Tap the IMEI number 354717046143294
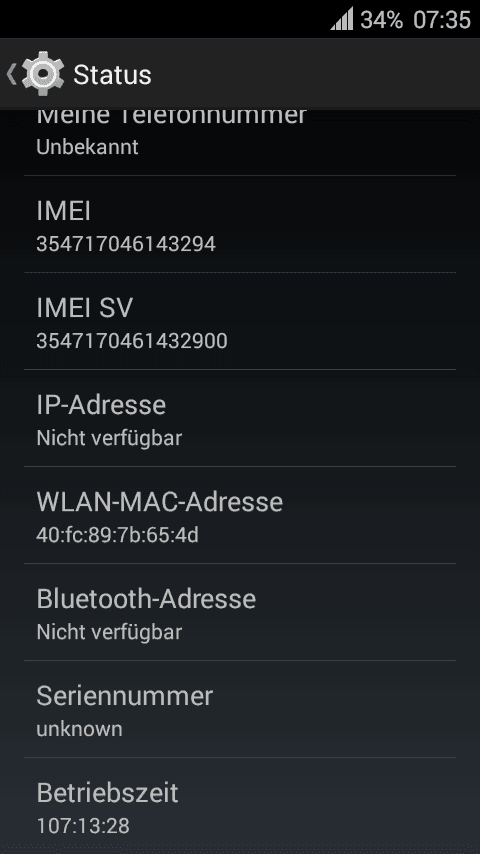The width and height of the screenshot is (480, 854). click(126, 243)
